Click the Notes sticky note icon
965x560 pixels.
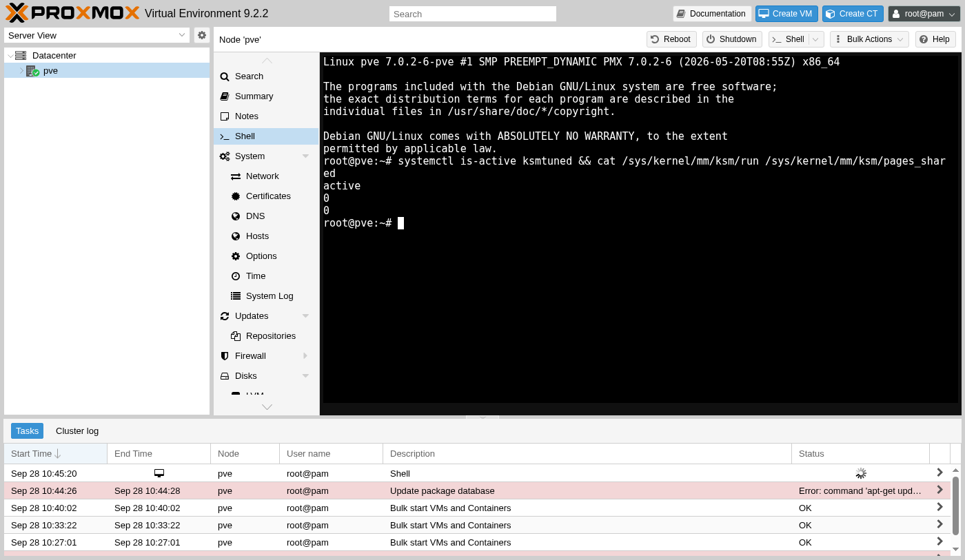coord(225,116)
